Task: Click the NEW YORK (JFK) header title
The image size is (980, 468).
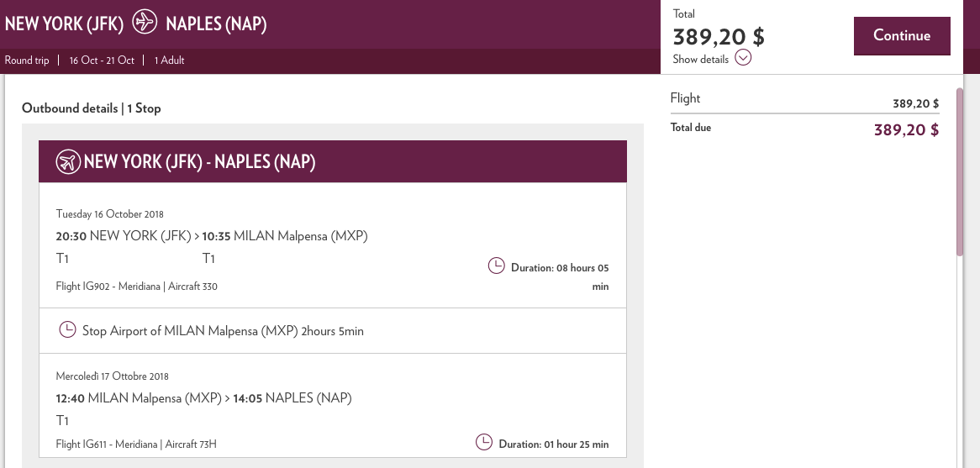Action: pyautogui.click(x=64, y=24)
